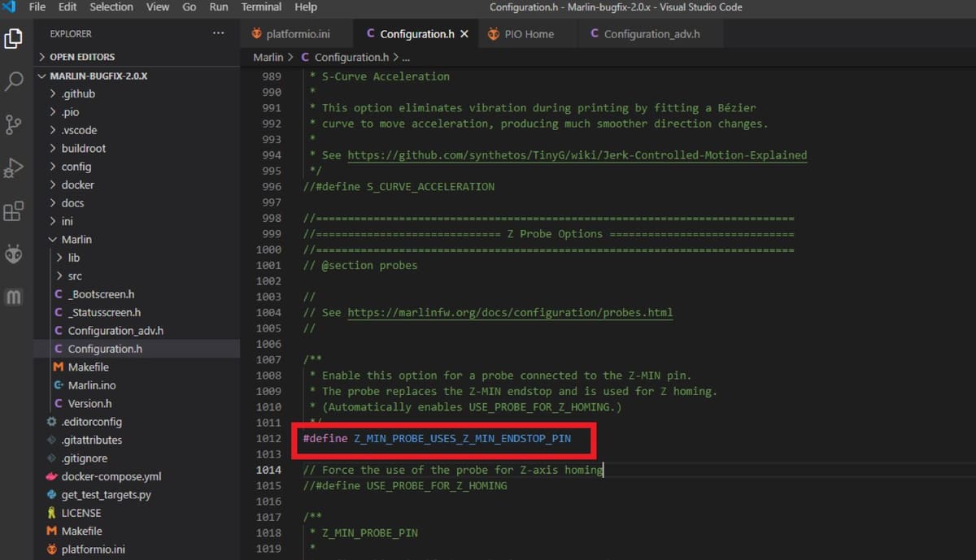Open the File menu
Image resolution: width=976 pixels, height=560 pixels.
point(37,7)
